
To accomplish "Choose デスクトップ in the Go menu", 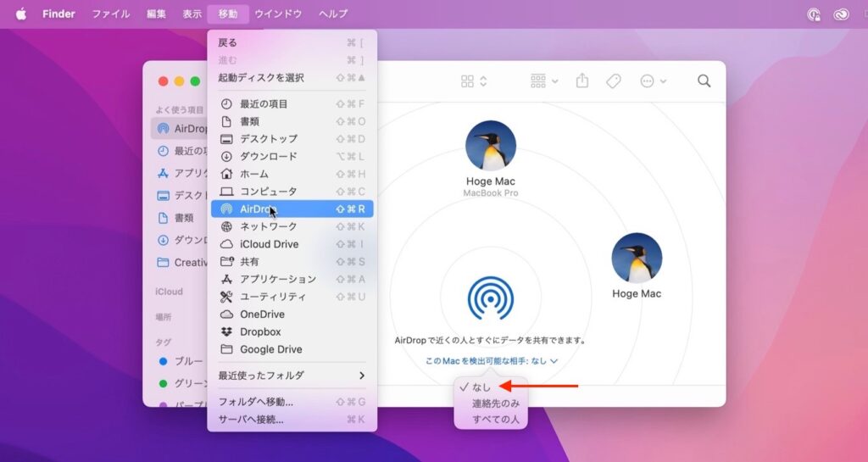I will [x=292, y=139].
